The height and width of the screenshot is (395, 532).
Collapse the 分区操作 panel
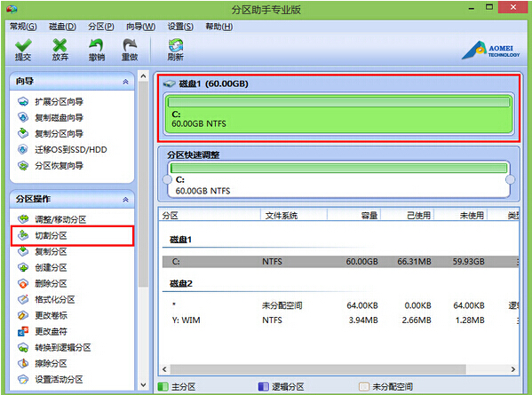(125, 200)
